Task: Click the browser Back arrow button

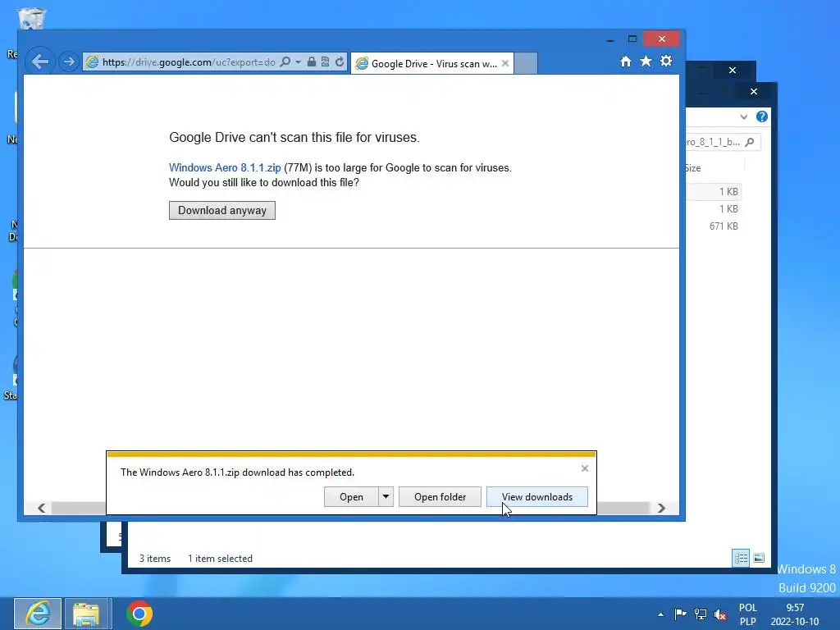Action: pos(39,62)
